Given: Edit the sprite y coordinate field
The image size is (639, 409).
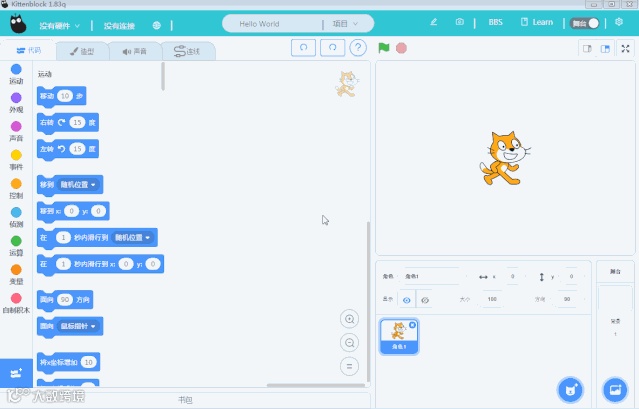Looking at the screenshot, I should (x=571, y=277).
